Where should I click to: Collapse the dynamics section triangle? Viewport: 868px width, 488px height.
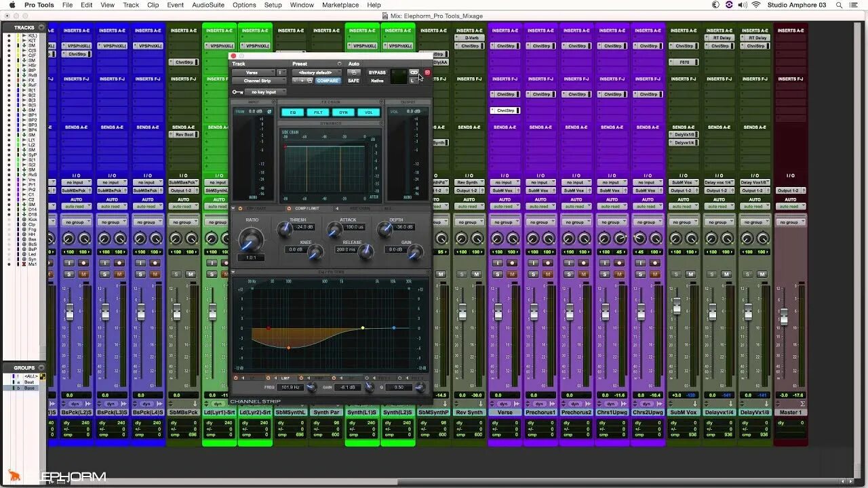click(x=233, y=208)
